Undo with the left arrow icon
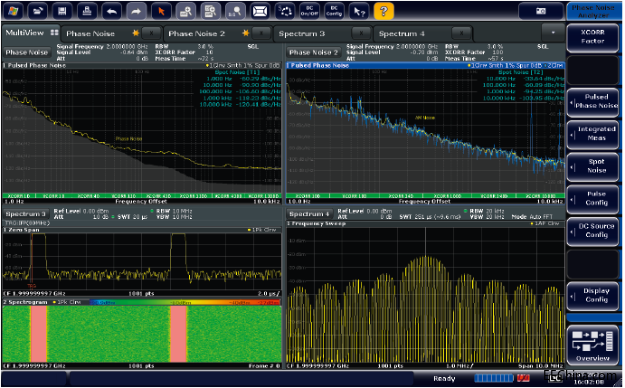This screenshot has height=388, width=625. click(112, 11)
